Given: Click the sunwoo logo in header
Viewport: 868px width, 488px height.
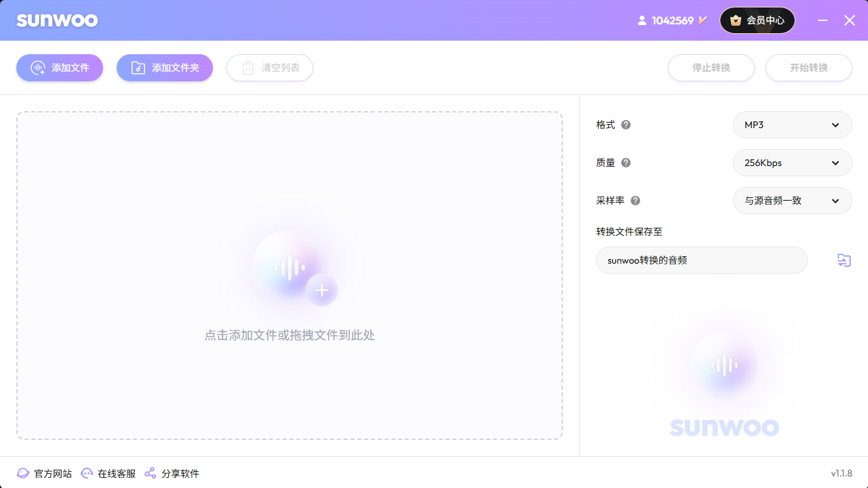Looking at the screenshot, I should [58, 20].
